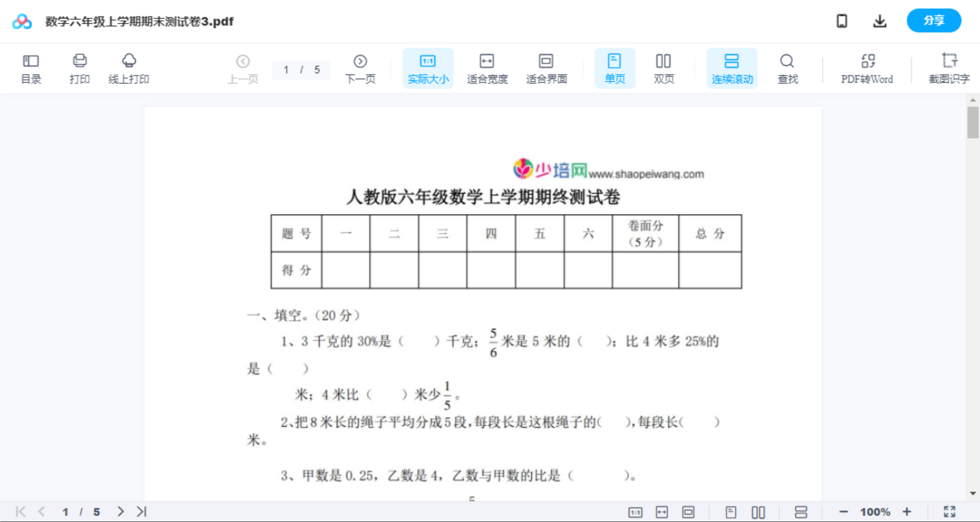This screenshot has width=980, height=522.
Task: Open the 查找 search tool
Action: (x=787, y=68)
